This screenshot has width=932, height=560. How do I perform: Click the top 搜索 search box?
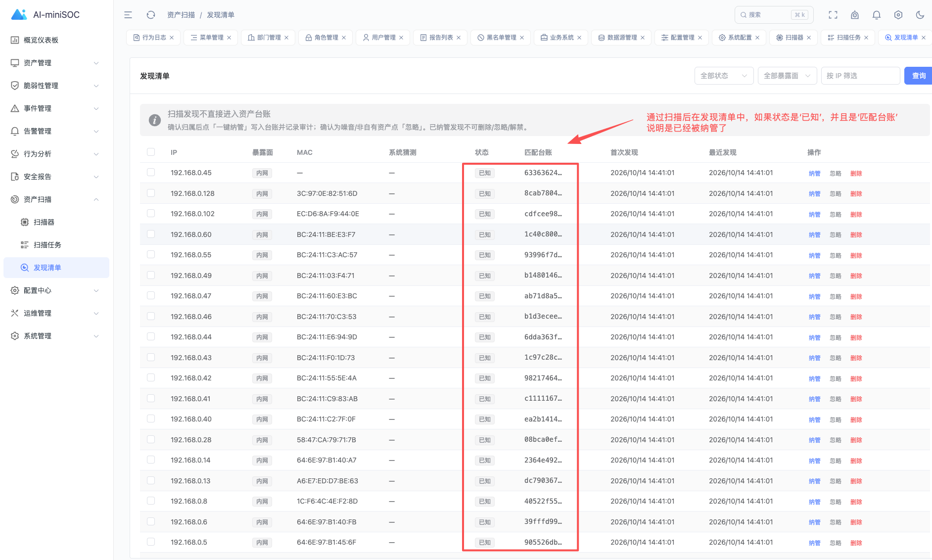click(774, 15)
